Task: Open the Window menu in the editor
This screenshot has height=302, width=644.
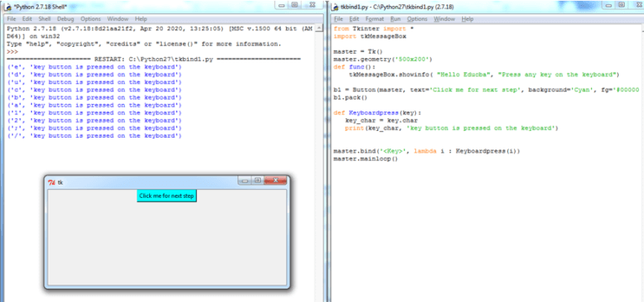Action: point(444,19)
